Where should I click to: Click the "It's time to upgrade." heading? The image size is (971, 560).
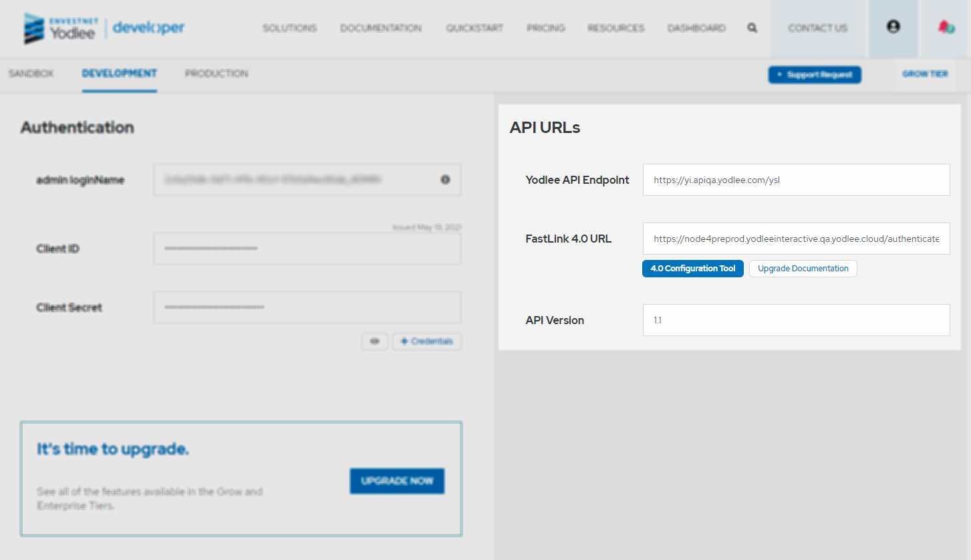point(113,449)
